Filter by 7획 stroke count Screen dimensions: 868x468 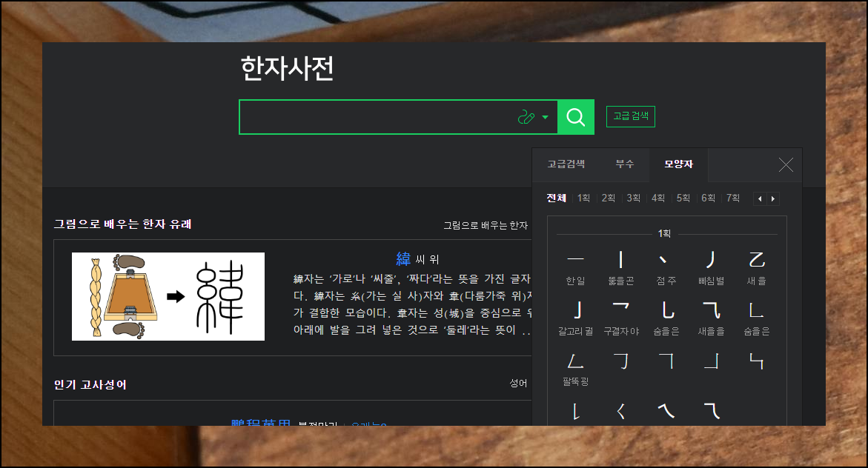(x=733, y=198)
